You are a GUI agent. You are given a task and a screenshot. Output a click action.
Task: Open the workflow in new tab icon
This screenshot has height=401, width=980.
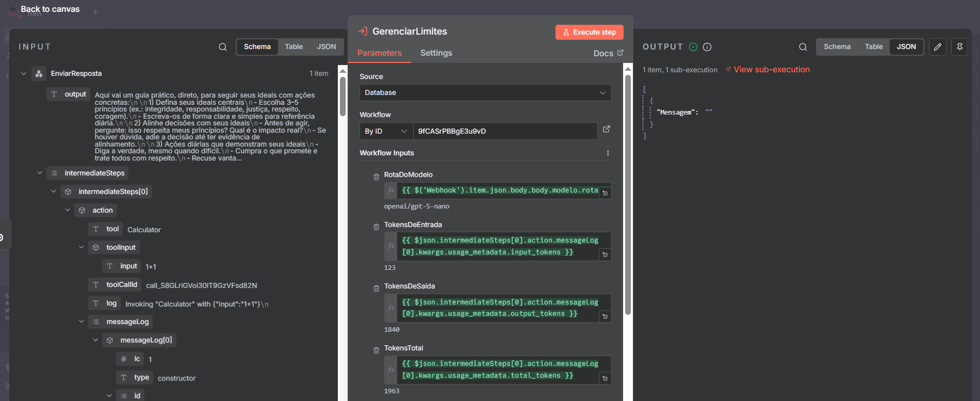607,130
